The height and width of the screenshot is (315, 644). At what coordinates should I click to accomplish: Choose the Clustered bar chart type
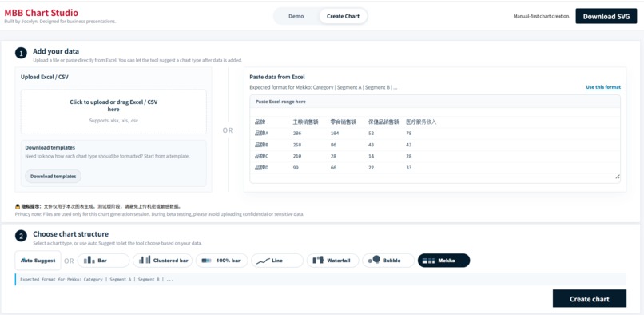163,261
